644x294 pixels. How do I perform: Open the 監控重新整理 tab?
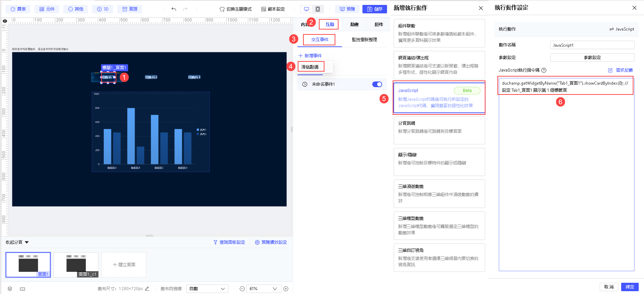(x=364, y=40)
